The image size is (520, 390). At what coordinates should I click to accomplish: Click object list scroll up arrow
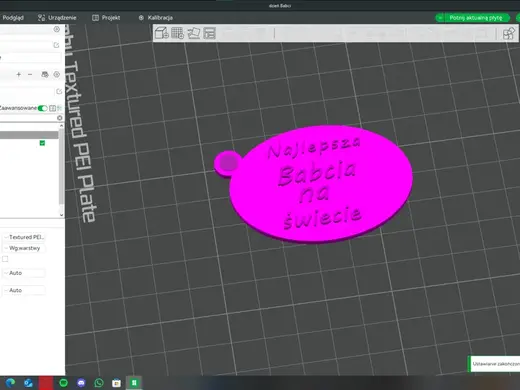61,126
